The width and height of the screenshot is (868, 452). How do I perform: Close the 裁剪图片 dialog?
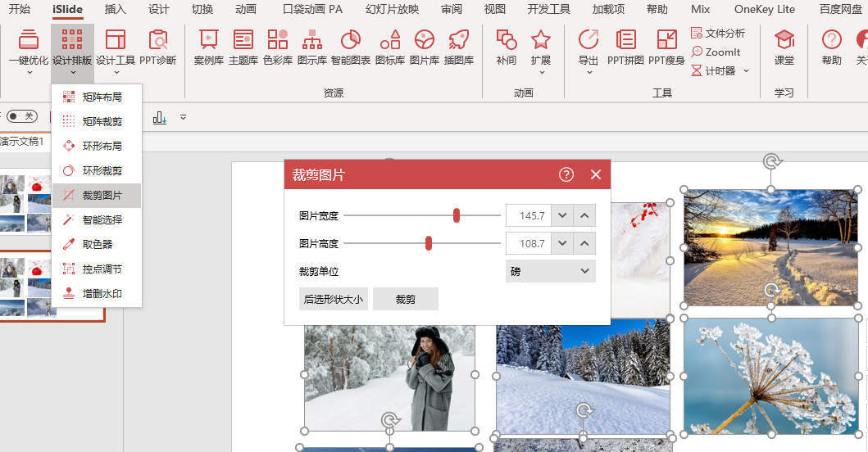click(596, 175)
